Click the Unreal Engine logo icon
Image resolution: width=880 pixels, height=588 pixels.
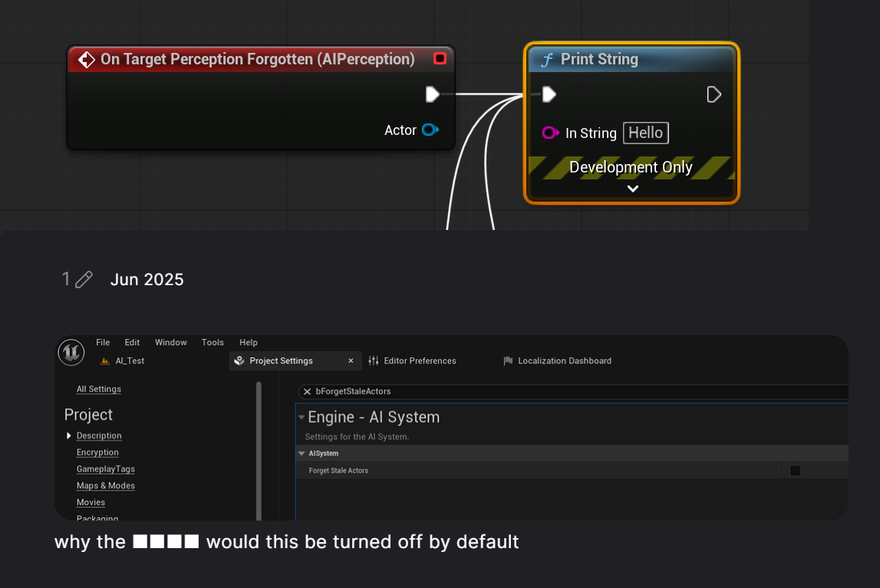tap(71, 353)
